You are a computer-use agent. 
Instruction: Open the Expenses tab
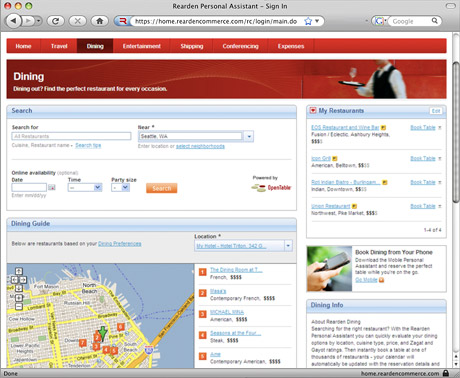click(x=291, y=46)
